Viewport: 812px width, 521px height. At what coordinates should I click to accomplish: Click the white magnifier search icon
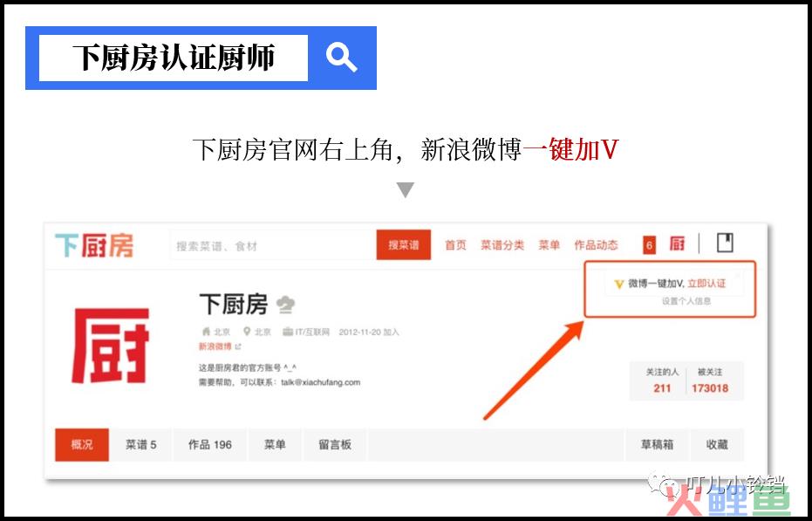[342, 58]
